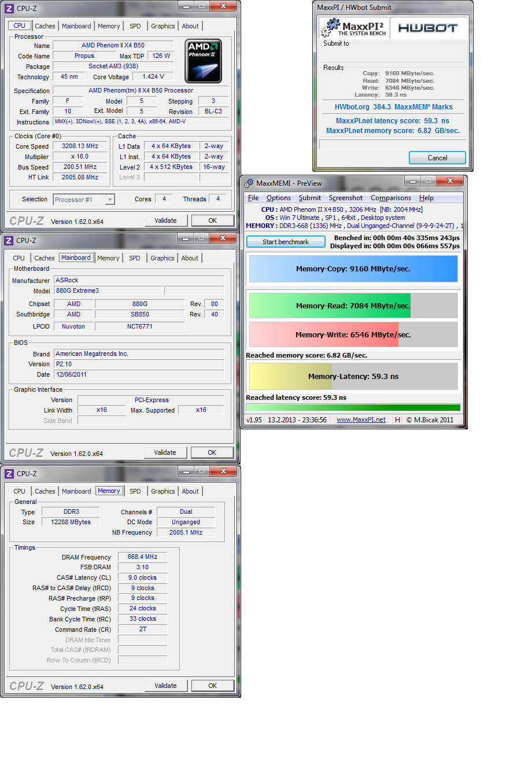Open Options menu in MaxxMEMI
Image resolution: width=532 pixels, height=773 pixels.
coord(279,198)
